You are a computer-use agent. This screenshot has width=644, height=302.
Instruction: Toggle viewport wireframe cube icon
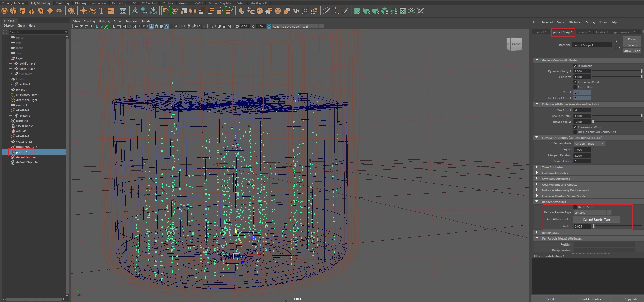151,26
